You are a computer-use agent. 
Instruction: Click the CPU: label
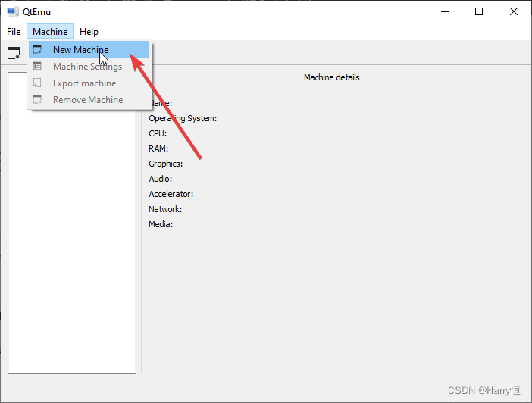click(x=158, y=133)
